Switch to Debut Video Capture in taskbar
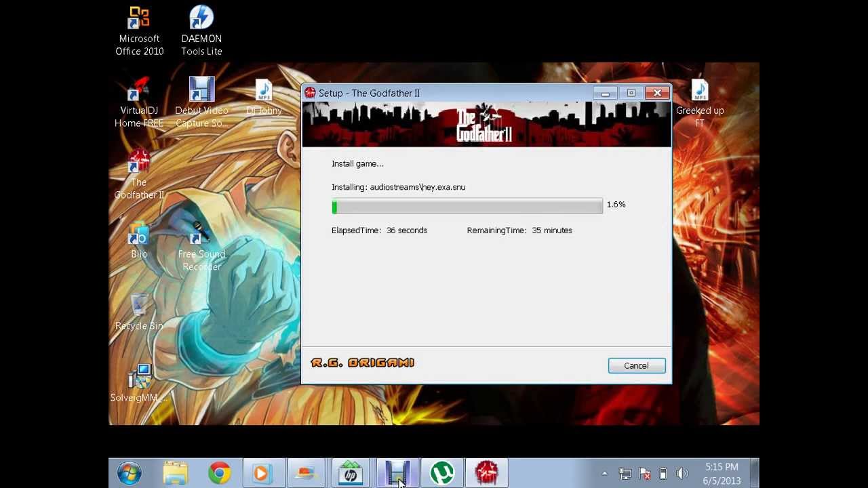Screen dimensions: 868x488 pyautogui.click(x=397, y=473)
